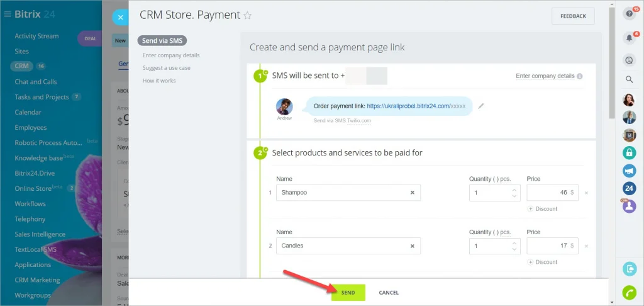The image size is (644, 306).
Task: Open the notifications bell
Action: coord(629,38)
